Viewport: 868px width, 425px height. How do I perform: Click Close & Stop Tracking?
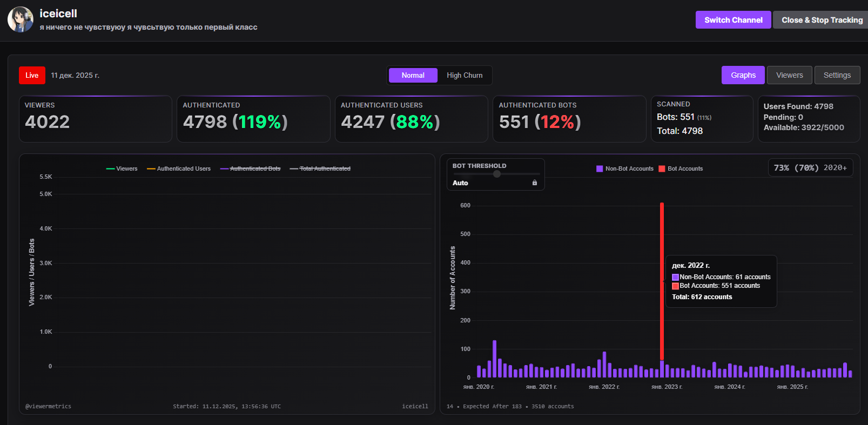(x=821, y=20)
